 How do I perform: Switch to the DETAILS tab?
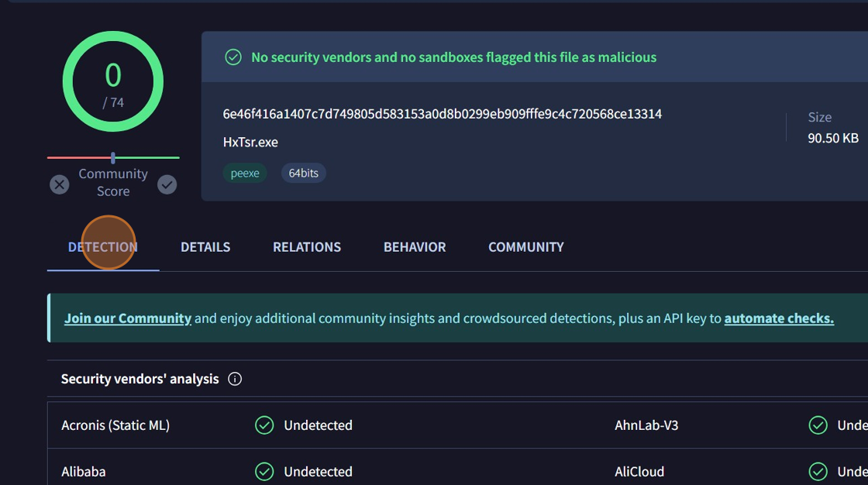point(205,247)
